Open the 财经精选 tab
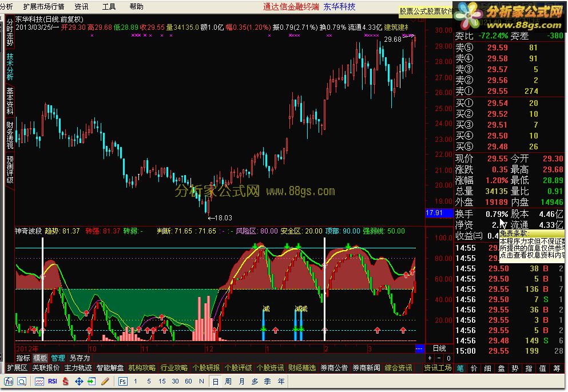568x392 pixels. click(x=302, y=368)
